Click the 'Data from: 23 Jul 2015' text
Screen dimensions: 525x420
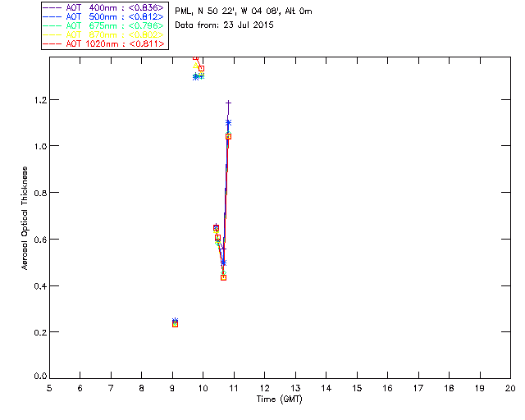224,25
